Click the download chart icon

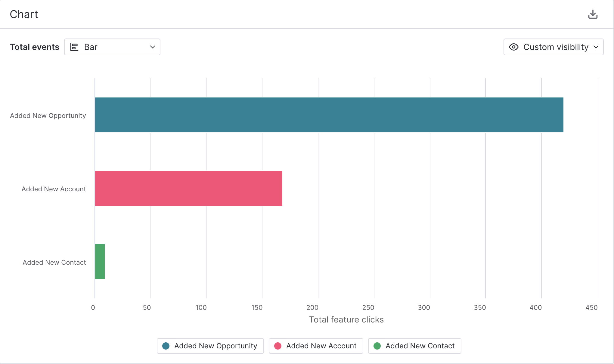(593, 14)
